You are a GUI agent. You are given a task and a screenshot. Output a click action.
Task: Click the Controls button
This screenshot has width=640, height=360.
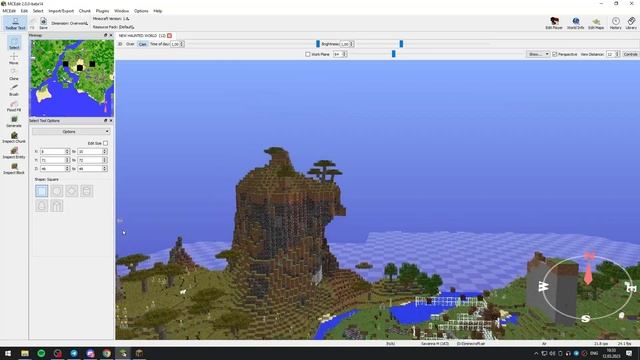[x=631, y=54]
